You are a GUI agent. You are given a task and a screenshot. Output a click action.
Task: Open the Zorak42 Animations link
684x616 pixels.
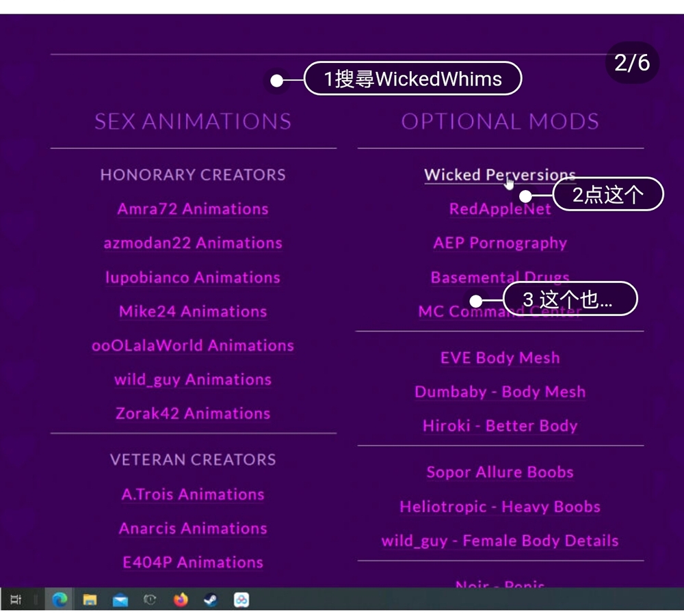(x=193, y=413)
